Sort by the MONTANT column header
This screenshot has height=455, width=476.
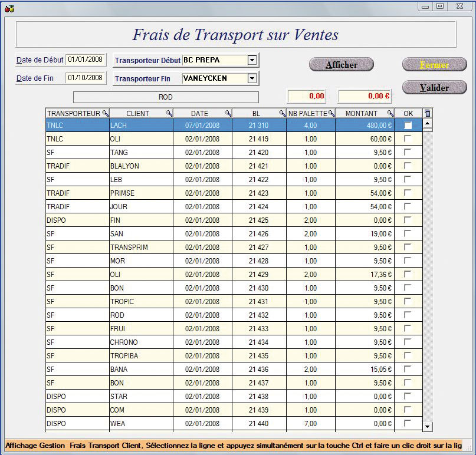[x=361, y=113]
